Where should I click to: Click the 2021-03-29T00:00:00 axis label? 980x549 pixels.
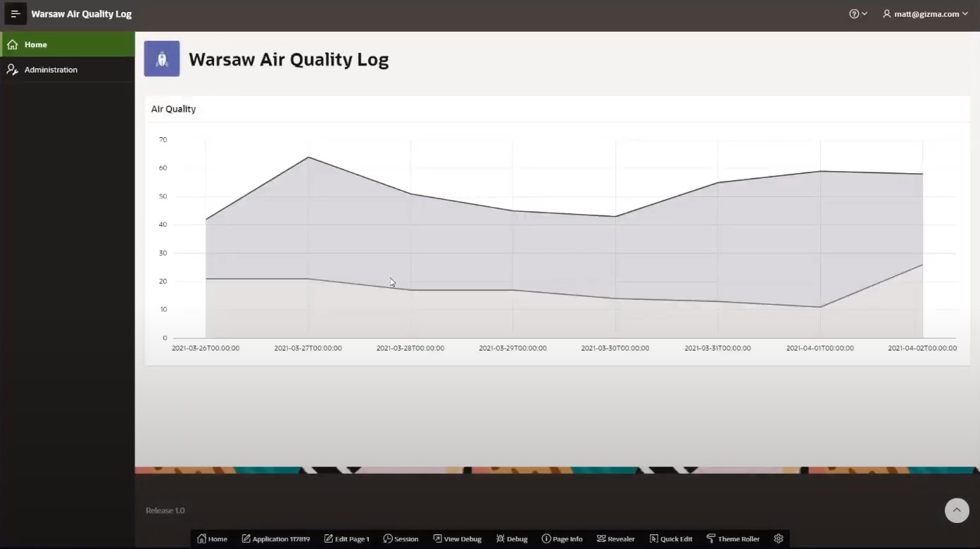[x=513, y=348]
